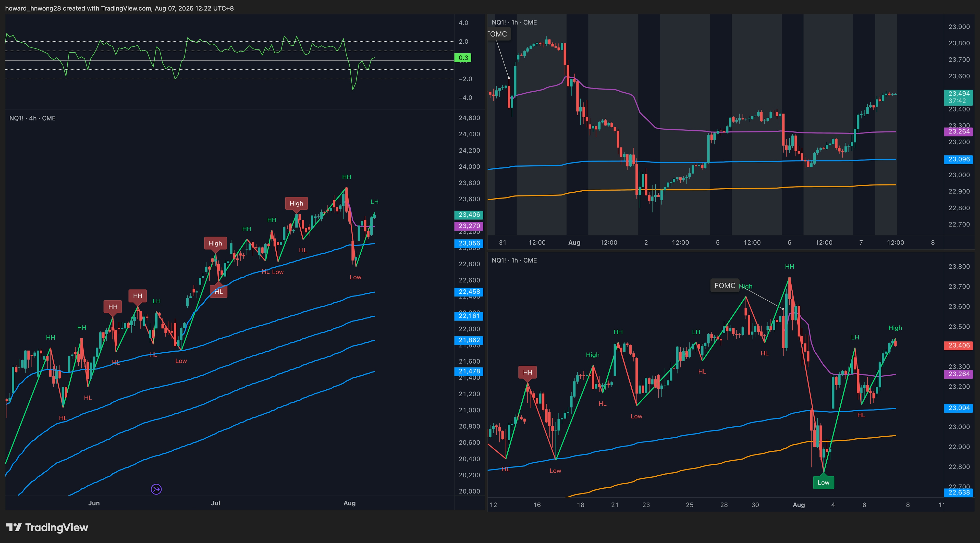The image size is (980, 543).
Task: Click the TradingView logo at bottom left
Action: (x=47, y=527)
